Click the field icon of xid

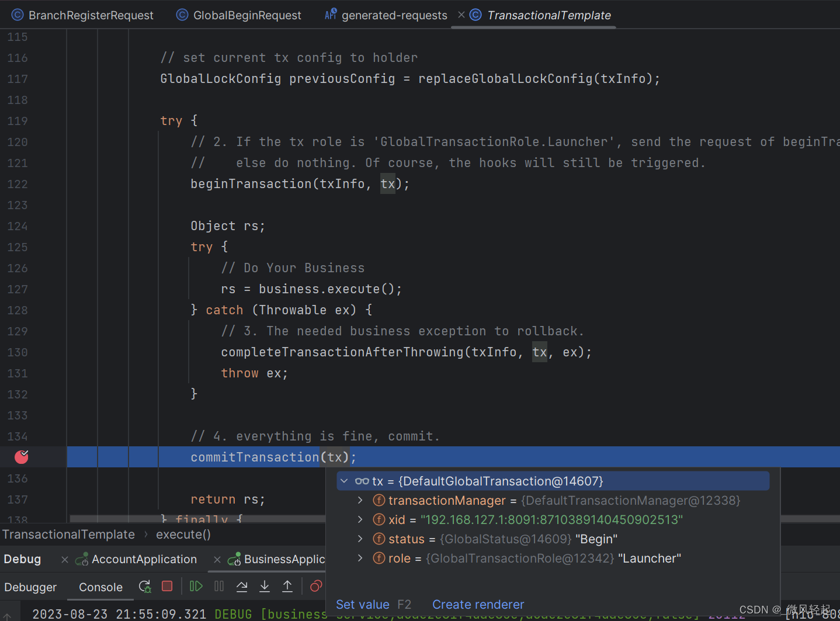(x=379, y=519)
